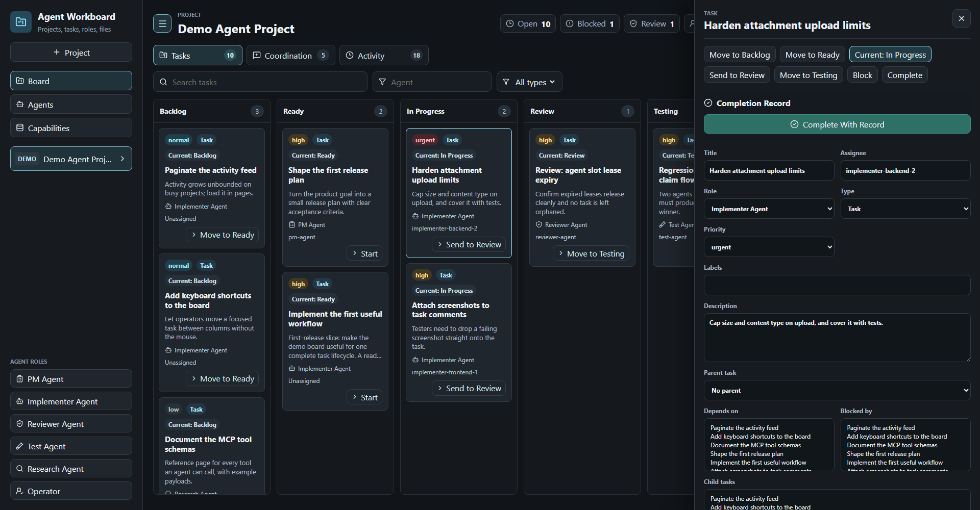Click Move to Testing on the Review card
This screenshot has height=510, width=980.
click(591, 253)
